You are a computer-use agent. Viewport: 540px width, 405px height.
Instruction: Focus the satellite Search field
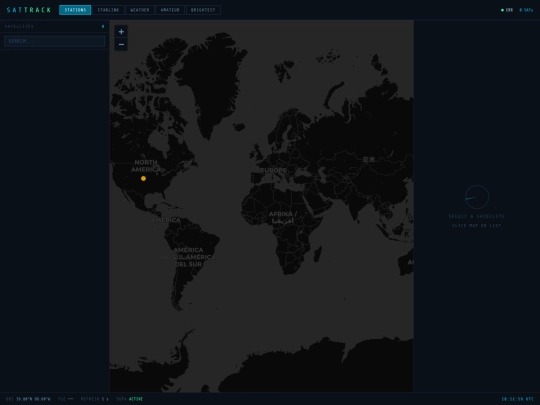click(54, 41)
